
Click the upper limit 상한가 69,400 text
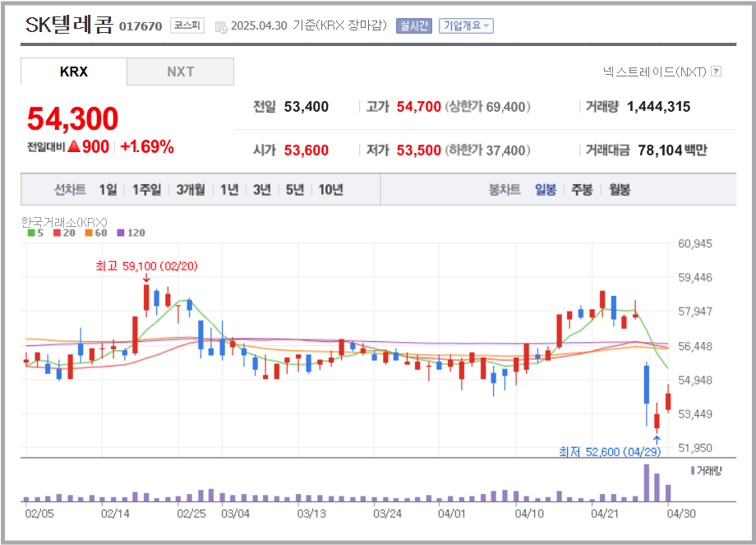[x=487, y=107]
